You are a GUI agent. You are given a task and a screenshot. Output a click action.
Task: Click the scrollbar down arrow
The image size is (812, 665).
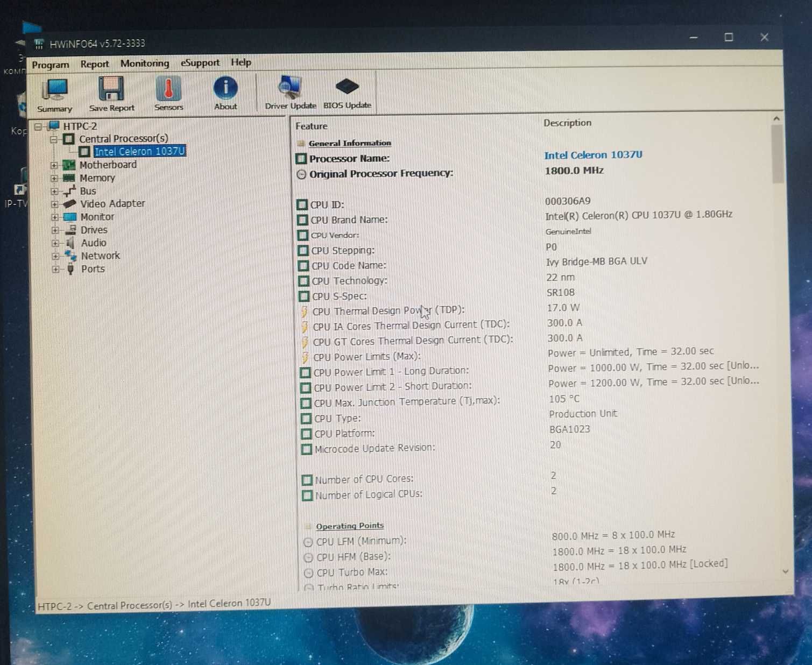click(785, 572)
